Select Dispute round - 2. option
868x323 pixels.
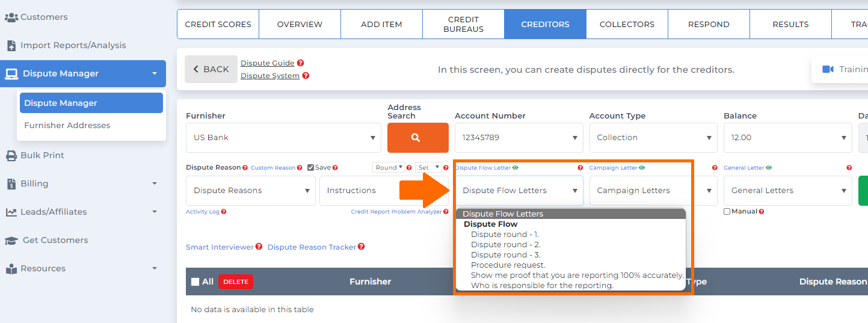(570, 245)
